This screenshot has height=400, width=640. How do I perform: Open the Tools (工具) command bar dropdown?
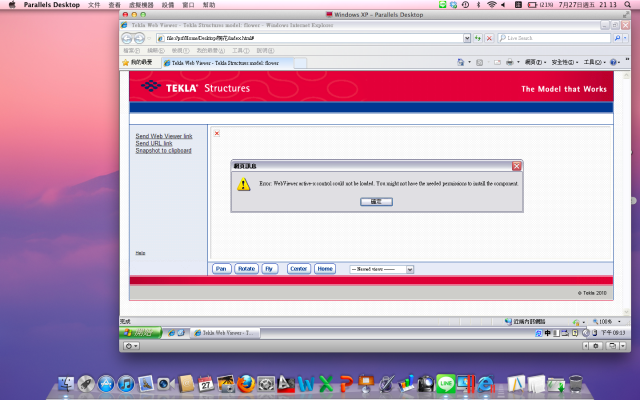595,62
